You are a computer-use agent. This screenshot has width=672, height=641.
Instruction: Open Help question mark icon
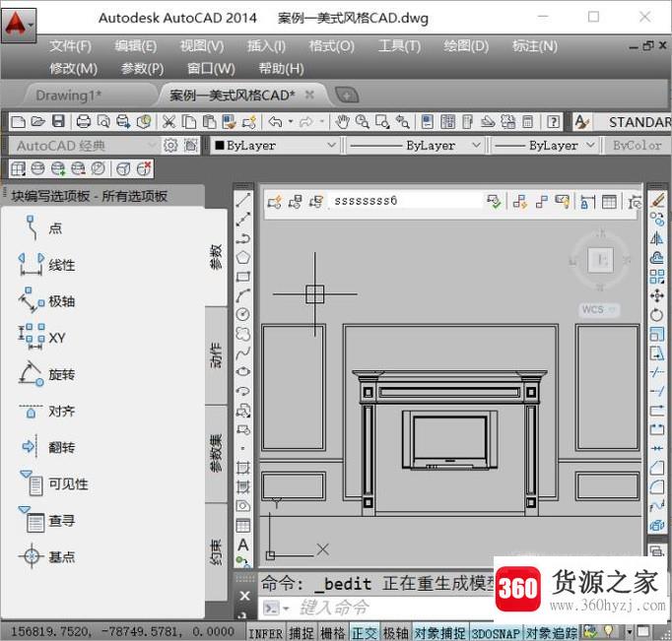554,122
